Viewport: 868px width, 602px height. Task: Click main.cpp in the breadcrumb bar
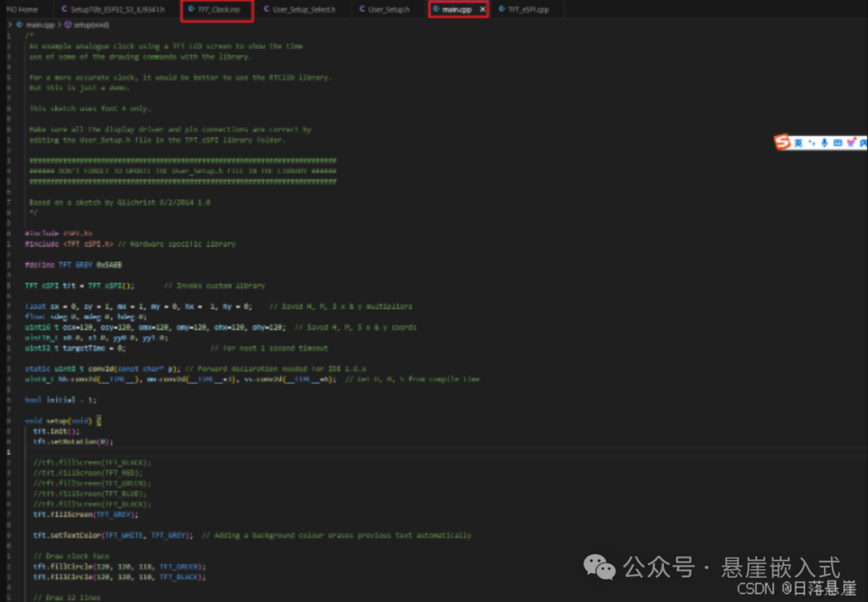[x=39, y=23]
